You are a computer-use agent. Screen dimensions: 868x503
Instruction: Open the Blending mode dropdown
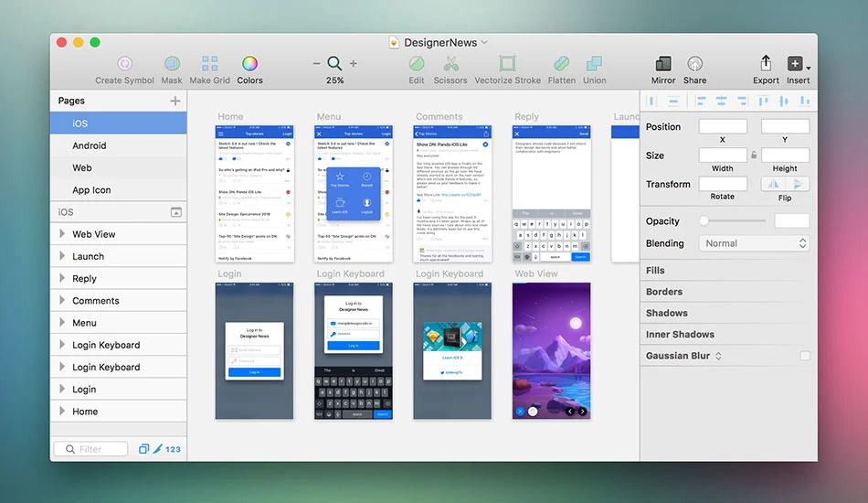click(x=754, y=243)
